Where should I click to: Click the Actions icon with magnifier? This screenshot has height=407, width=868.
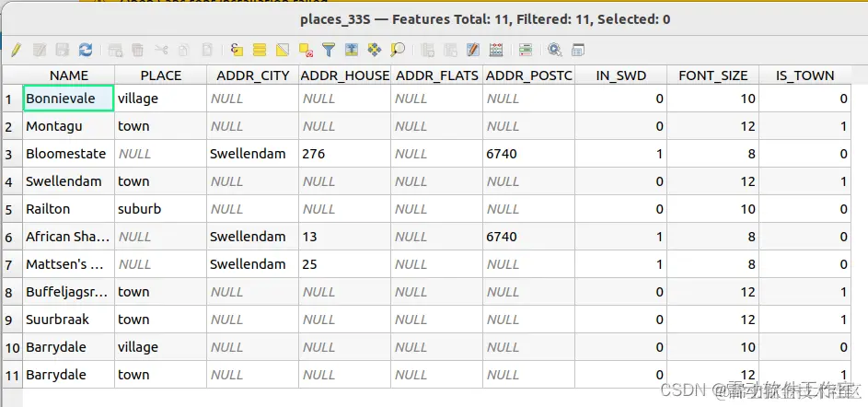coord(555,50)
